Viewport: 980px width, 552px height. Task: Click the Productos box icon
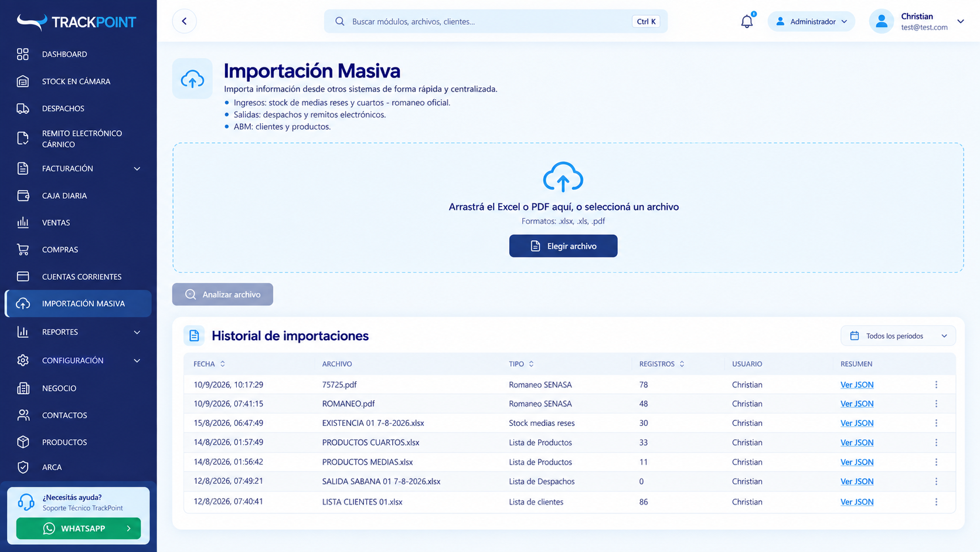[x=23, y=442]
